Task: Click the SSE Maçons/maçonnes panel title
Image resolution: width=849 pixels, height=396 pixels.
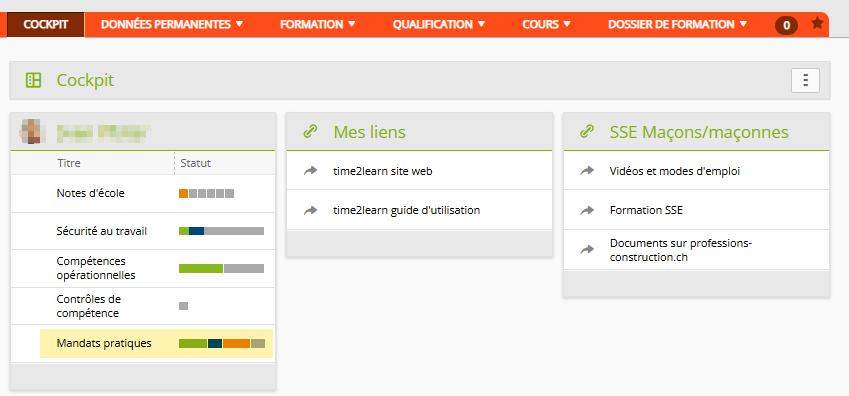Action: click(x=698, y=132)
